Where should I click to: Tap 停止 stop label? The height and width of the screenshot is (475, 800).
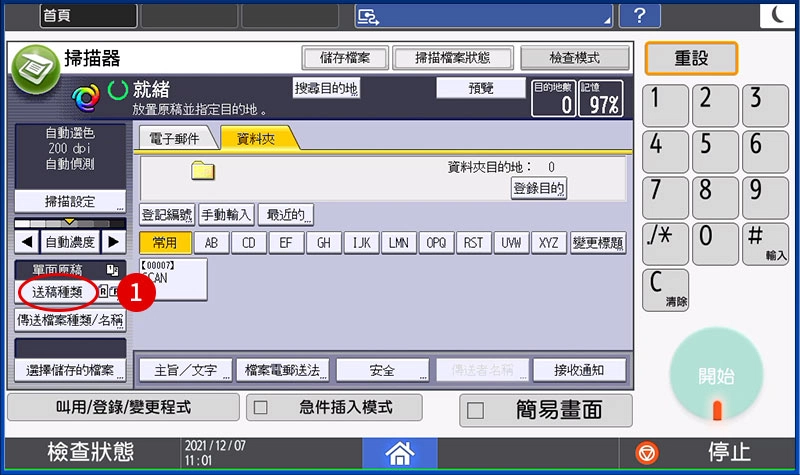[728, 453]
